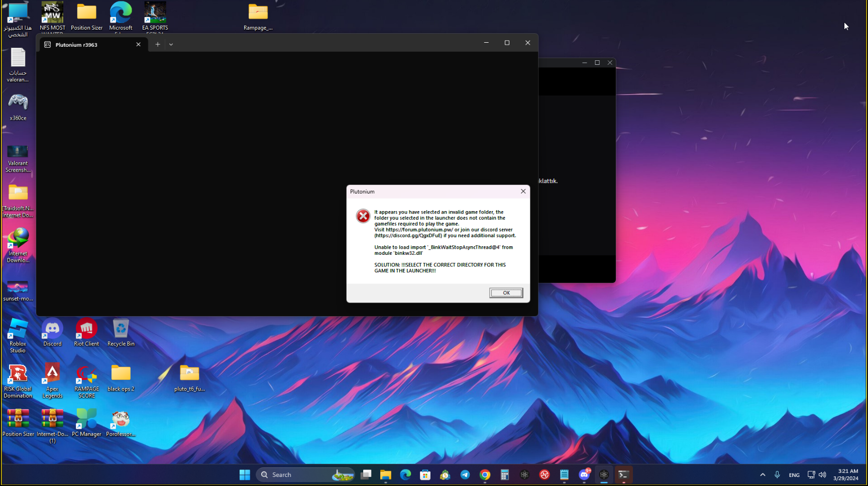
Task: Open the volume control in system tray
Action: (822, 475)
